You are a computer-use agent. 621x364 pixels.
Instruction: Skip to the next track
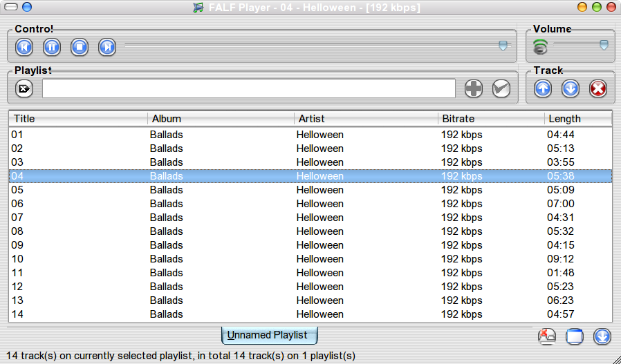pos(107,47)
